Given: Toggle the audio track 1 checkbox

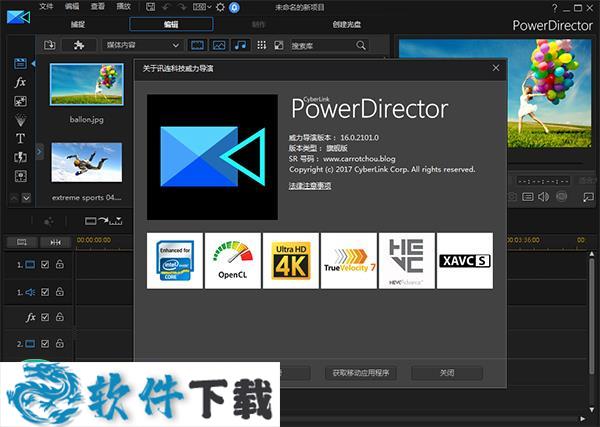Looking at the screenshot, I should point(45,290).
